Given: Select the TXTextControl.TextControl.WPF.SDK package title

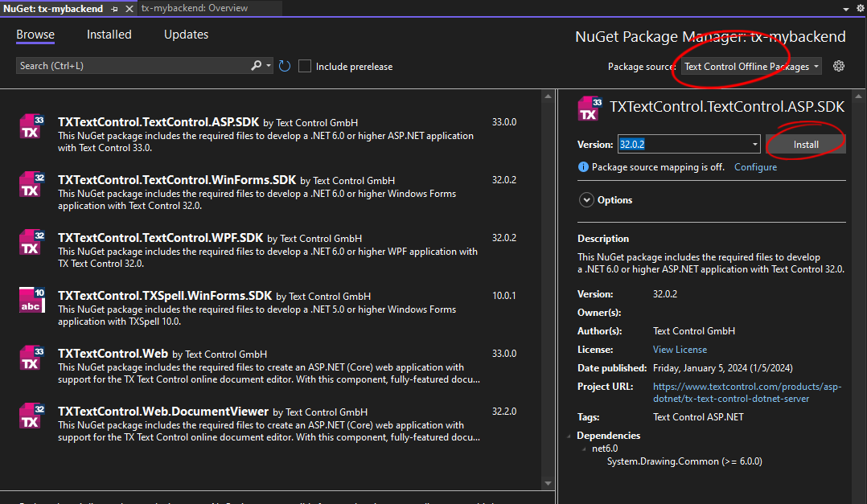Looking at the screenshot, I should (x=160, y=238).
